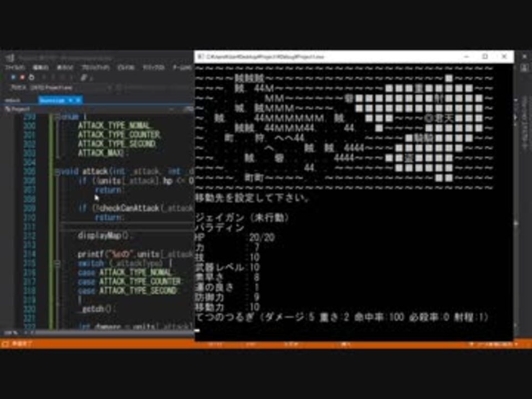The image size is (532, 399).
Task: Close the active blue source file tab
Action: pyautogui.click(x=78, y=100)
